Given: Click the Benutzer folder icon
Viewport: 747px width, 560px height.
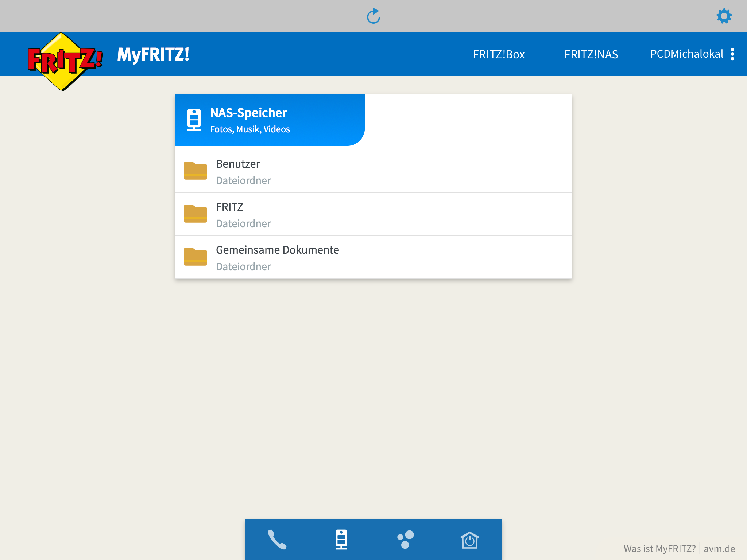Looking at the screenshot, I should point(195,171).
